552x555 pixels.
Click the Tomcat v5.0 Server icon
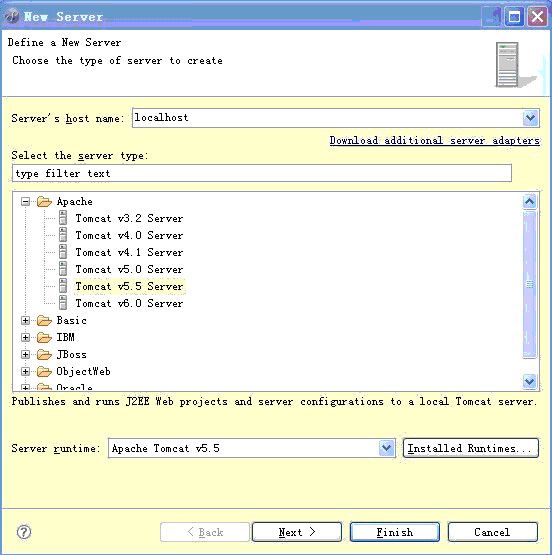pyautogui.click(x=63, y=269)
